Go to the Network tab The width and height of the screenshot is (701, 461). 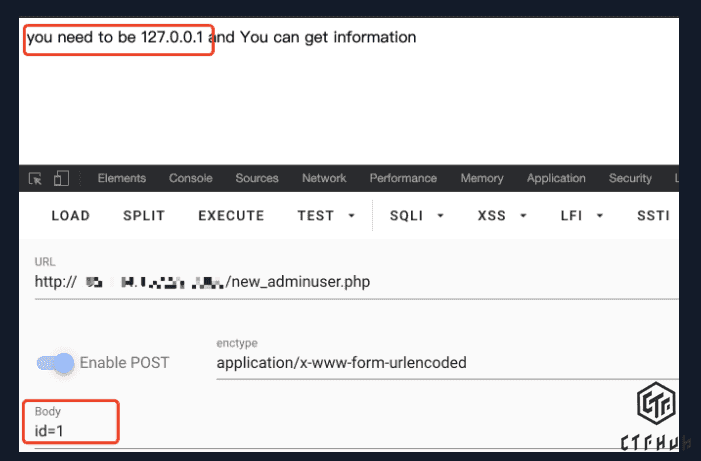point(324,179)
